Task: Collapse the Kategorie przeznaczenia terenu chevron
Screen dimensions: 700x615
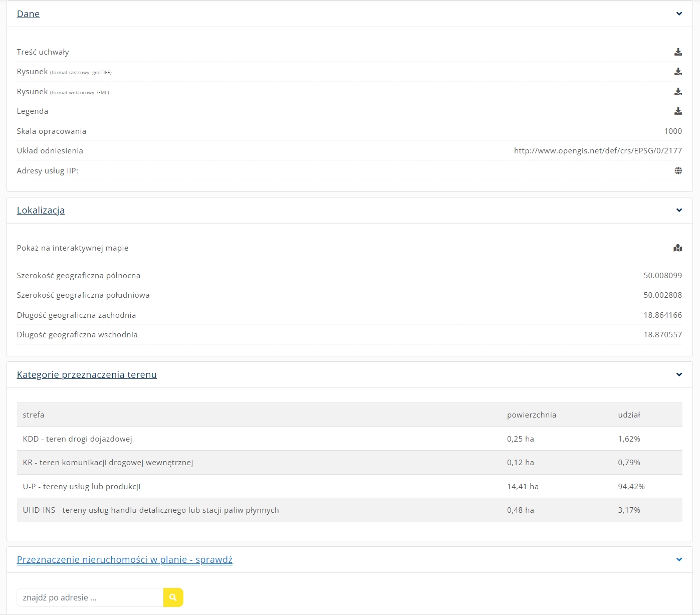Action: pos(679,375)
